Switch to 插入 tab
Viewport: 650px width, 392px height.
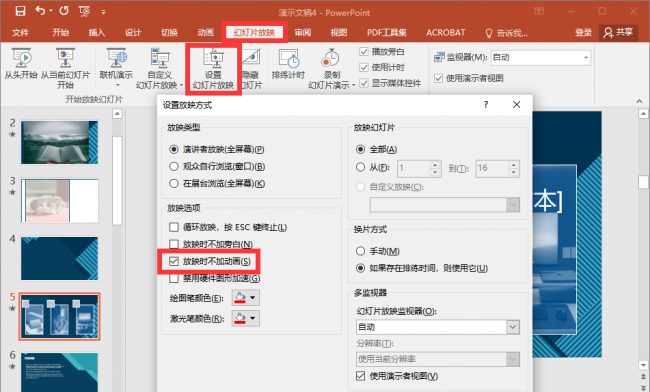[97, 33]
